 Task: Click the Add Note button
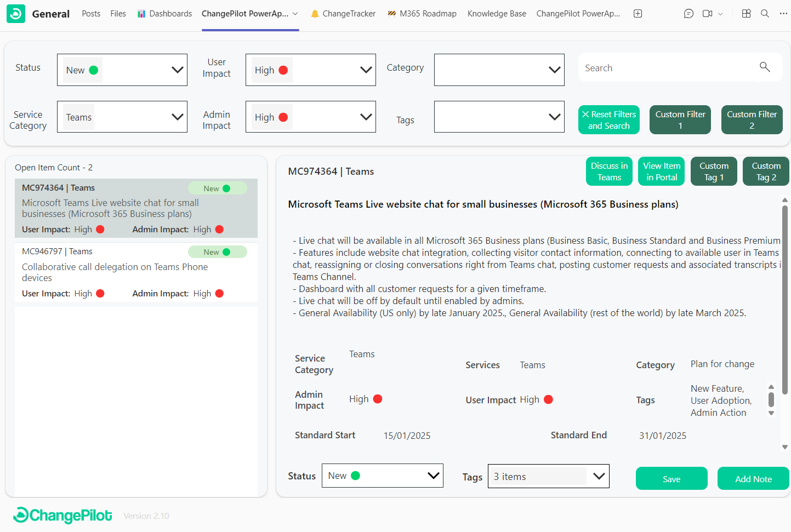pyautogui.click(x=754, y=478)
